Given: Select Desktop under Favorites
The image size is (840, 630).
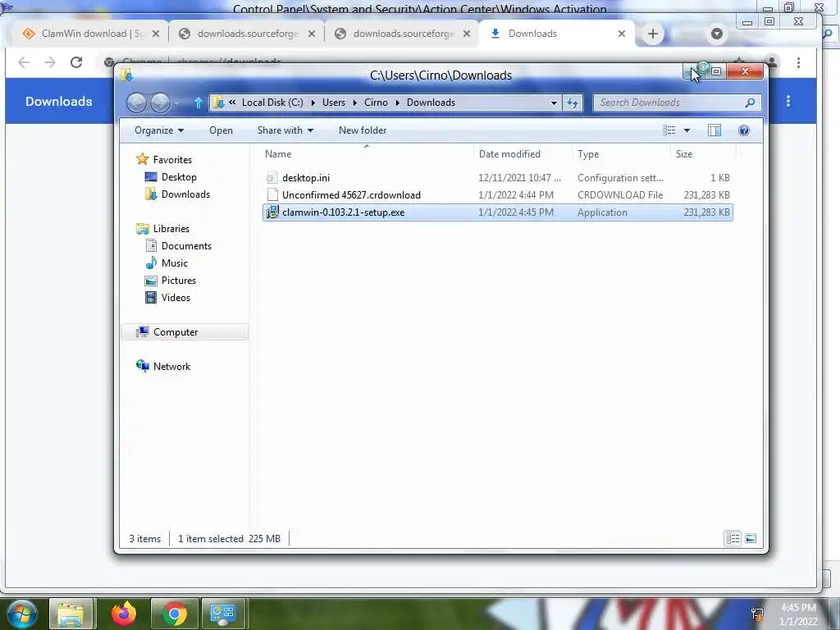Looking at the screenshot, I should tap(179, 177).
